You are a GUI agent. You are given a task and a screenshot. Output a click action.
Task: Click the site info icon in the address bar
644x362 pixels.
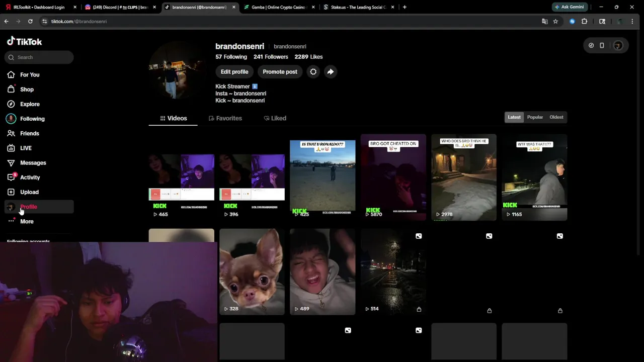point(44,21)
